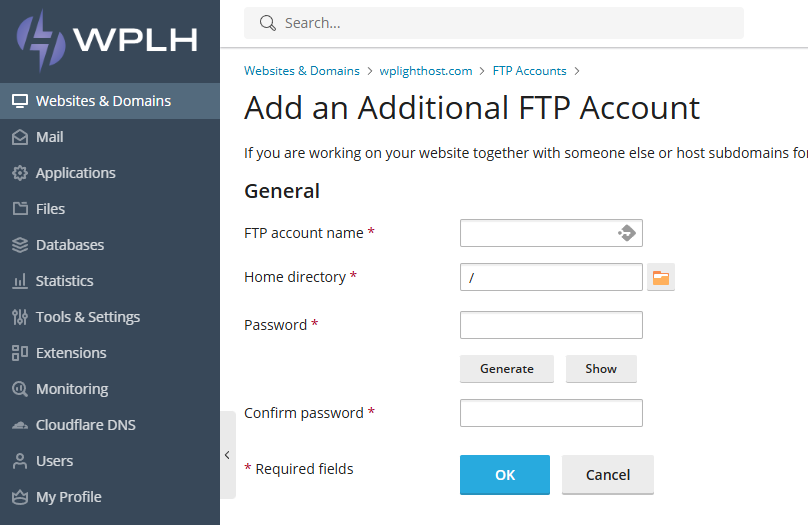Click the Cloudflare DNS cloud icon
This screenshot has width=808, height=525.
click(x=20, y=425)
